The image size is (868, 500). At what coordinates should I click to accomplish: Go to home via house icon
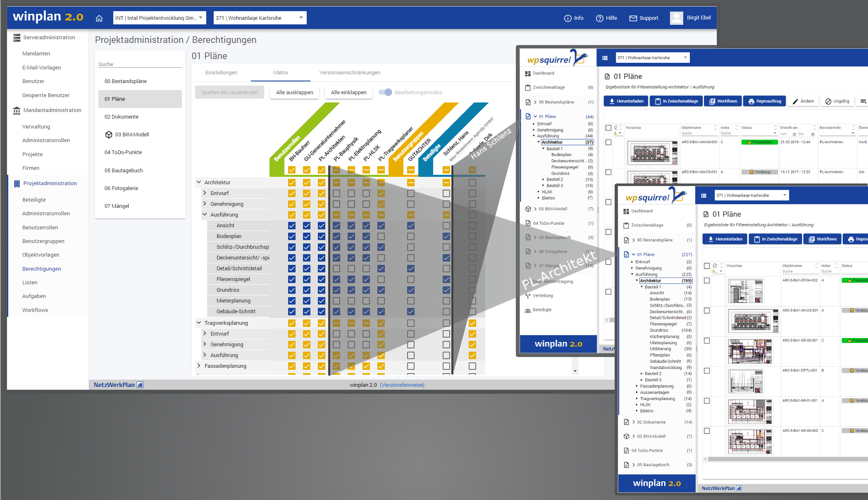click(99, 18)
